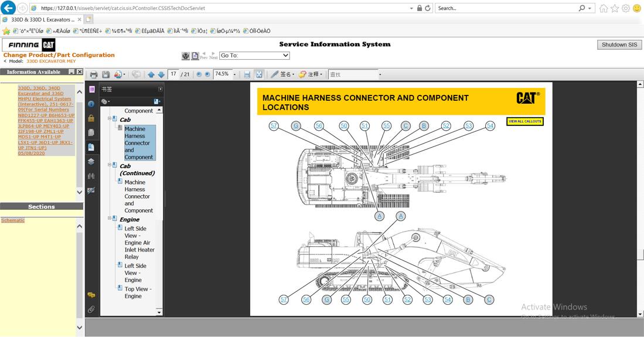This screenshot has width=644, height=337.
Task: Add new bookmark icon in panel
Action: pos(156,101)
